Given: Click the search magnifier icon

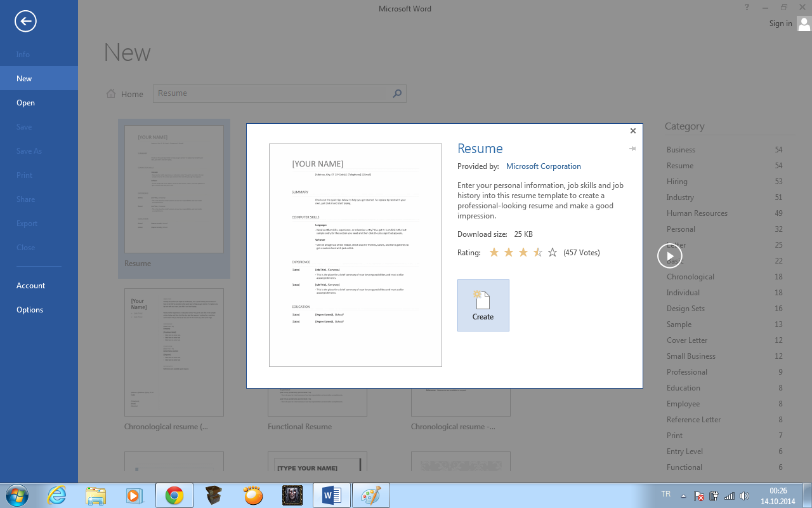Looking at the screenshot, I should [397, 93].
